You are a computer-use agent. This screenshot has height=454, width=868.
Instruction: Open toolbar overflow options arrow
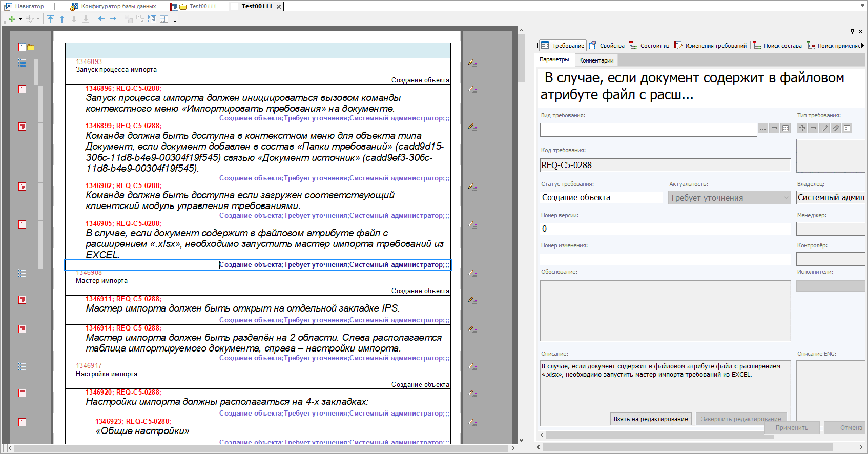[x=175, y=22]
